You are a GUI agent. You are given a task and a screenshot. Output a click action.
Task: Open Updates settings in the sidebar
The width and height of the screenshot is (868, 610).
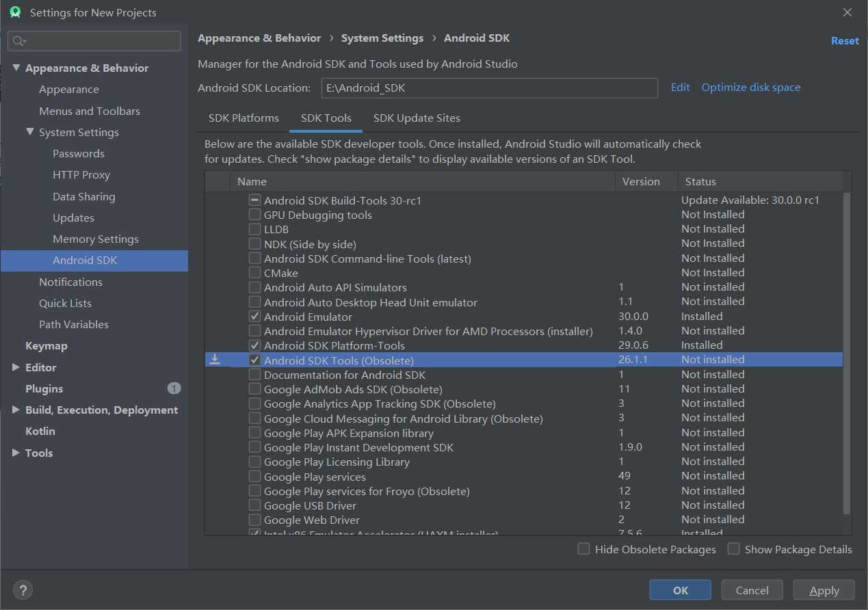pos(73,217)
